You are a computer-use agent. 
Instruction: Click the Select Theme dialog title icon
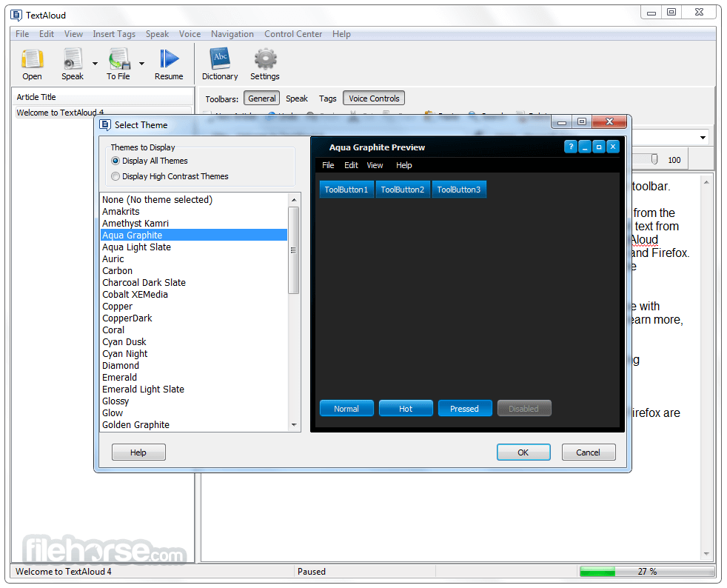tap(105, 124)
